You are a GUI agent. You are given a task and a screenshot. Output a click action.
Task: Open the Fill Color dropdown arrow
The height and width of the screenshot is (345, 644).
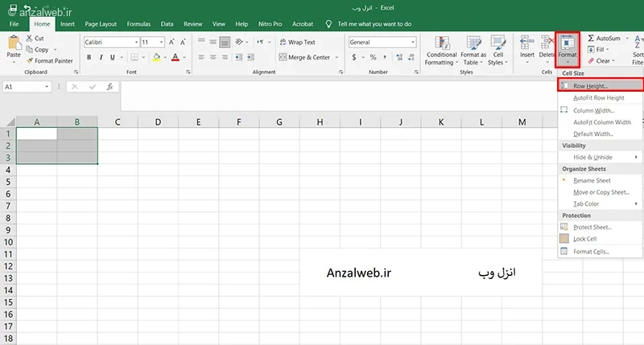click(165, 57)
